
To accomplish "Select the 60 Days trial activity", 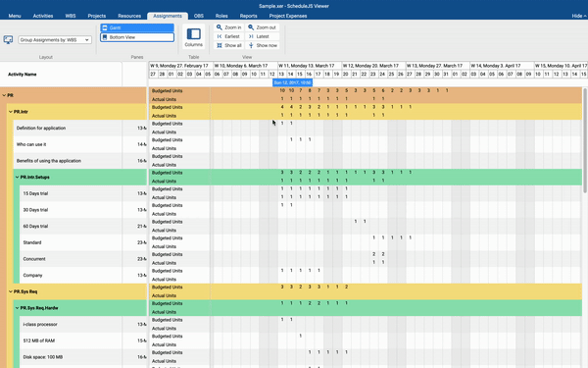I will pos(83,226).
